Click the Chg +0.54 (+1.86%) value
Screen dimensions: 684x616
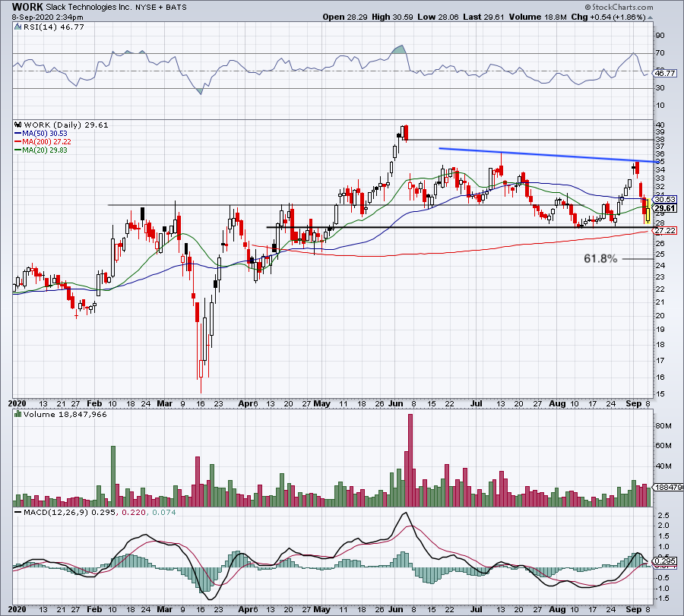(608, 17)
